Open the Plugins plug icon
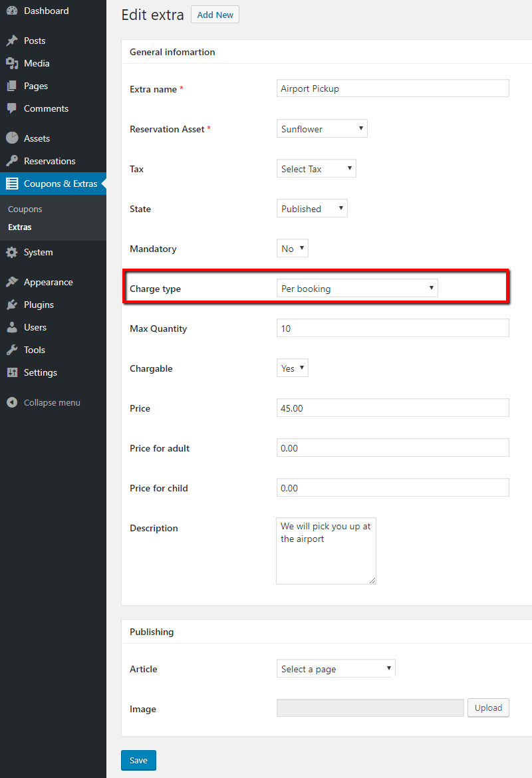This screenshot has width=532, height=778. (x=13, y=304)
